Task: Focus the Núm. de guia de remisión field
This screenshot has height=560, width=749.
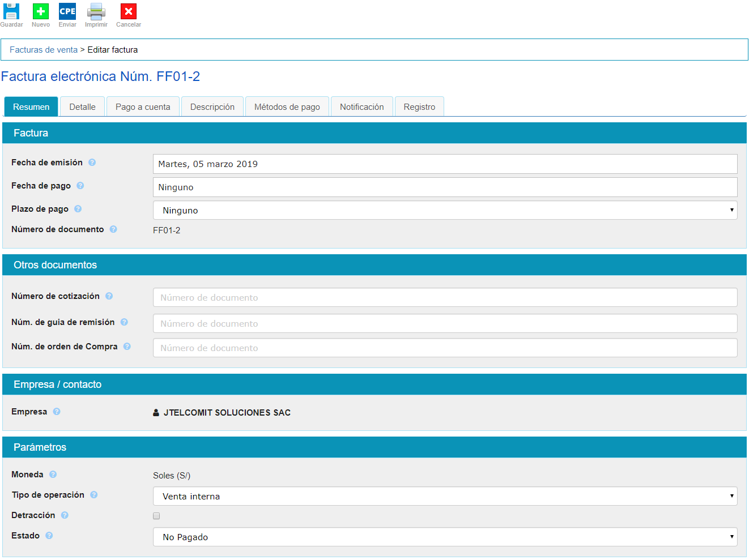Action: coord(445,323)
